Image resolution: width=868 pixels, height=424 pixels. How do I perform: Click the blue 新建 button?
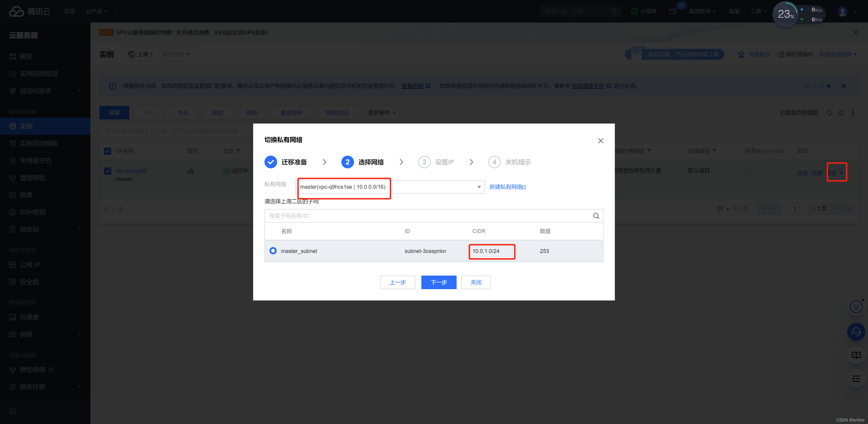114,113
